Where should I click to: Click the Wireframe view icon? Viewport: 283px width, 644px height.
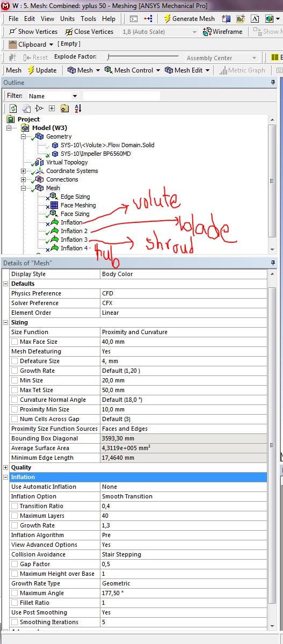click(x=207, y=32)
